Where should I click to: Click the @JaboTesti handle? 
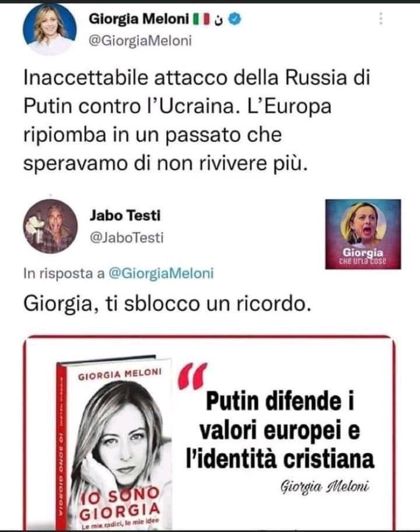pos(127,238)
